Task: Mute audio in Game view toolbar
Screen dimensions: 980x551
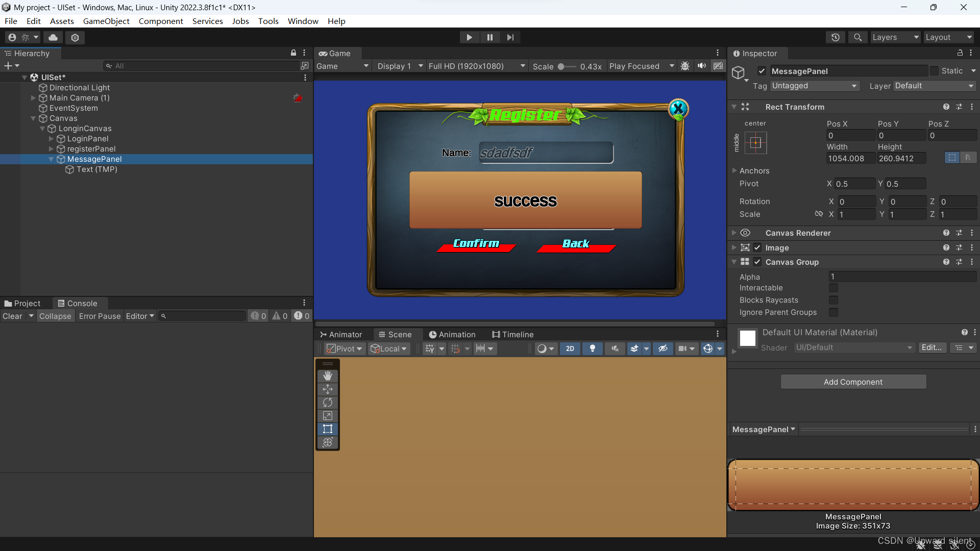Action: [702, 66]
